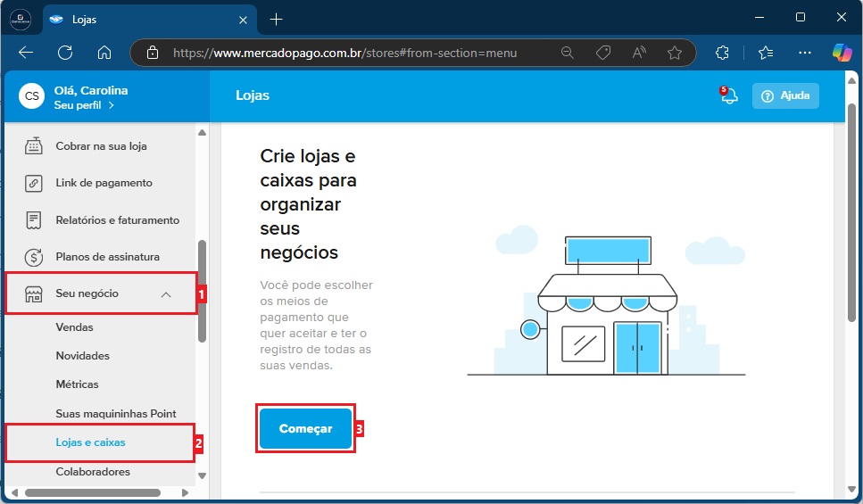Click the Link de pagamento chain icon
Image resolution: width=863 pixels, height=504 pixels.
click(x=34, y=183)
